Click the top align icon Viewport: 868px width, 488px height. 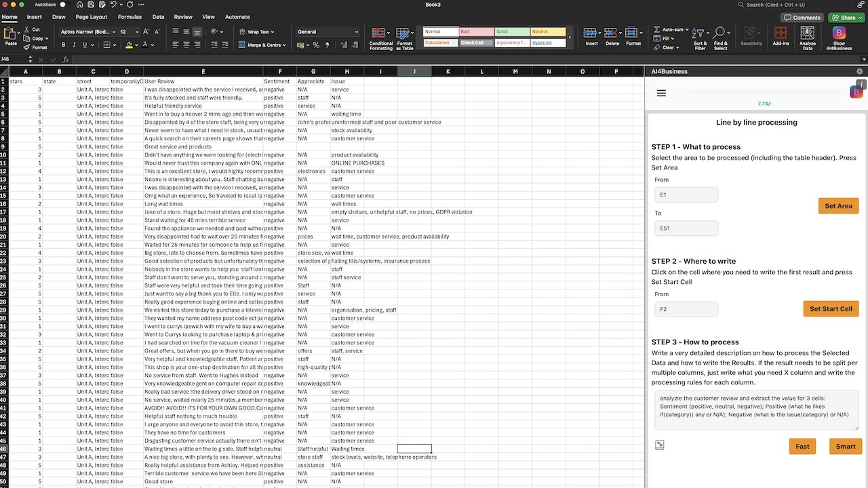pos(176,32)
